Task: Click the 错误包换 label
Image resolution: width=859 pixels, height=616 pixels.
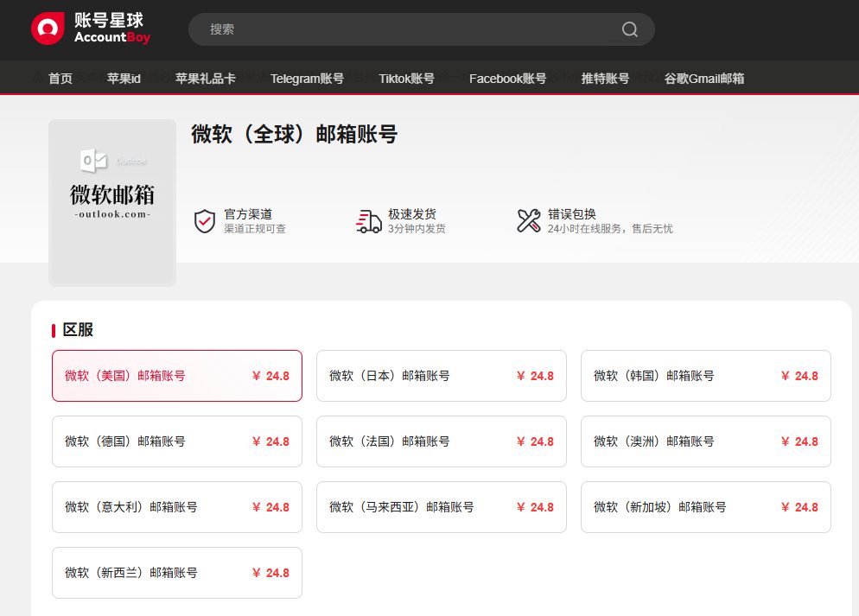Action: pos(572,214)
